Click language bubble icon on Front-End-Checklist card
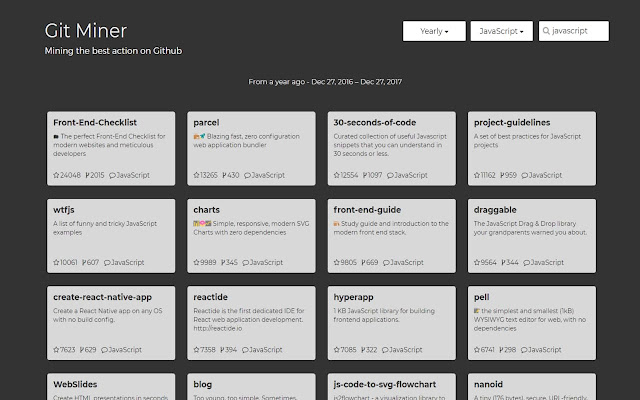 pyautogui.click(x=112, y=176)
